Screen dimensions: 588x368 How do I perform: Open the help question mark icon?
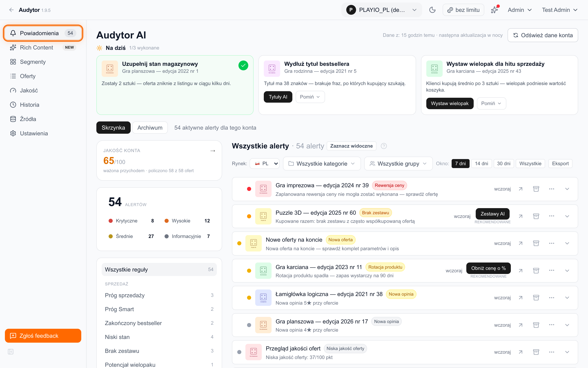(384, 146)
